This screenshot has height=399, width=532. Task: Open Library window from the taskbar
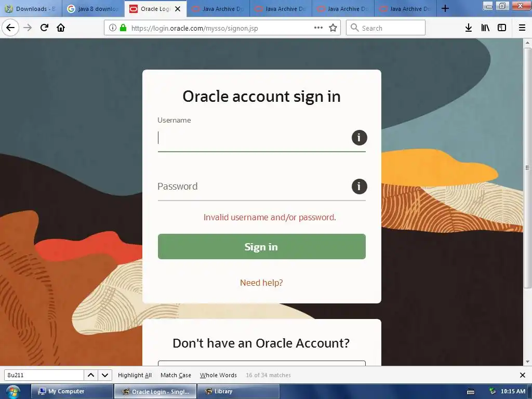[238, 391]
